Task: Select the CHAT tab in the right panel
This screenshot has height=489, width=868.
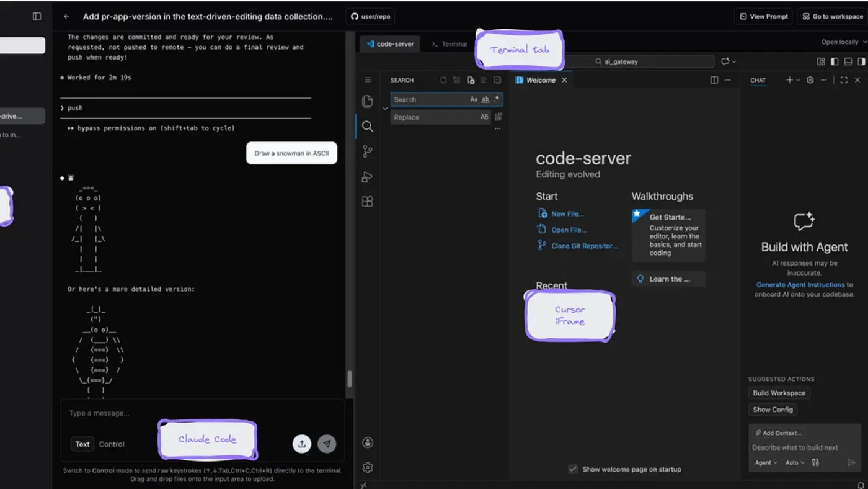Action: coord(758,80)
